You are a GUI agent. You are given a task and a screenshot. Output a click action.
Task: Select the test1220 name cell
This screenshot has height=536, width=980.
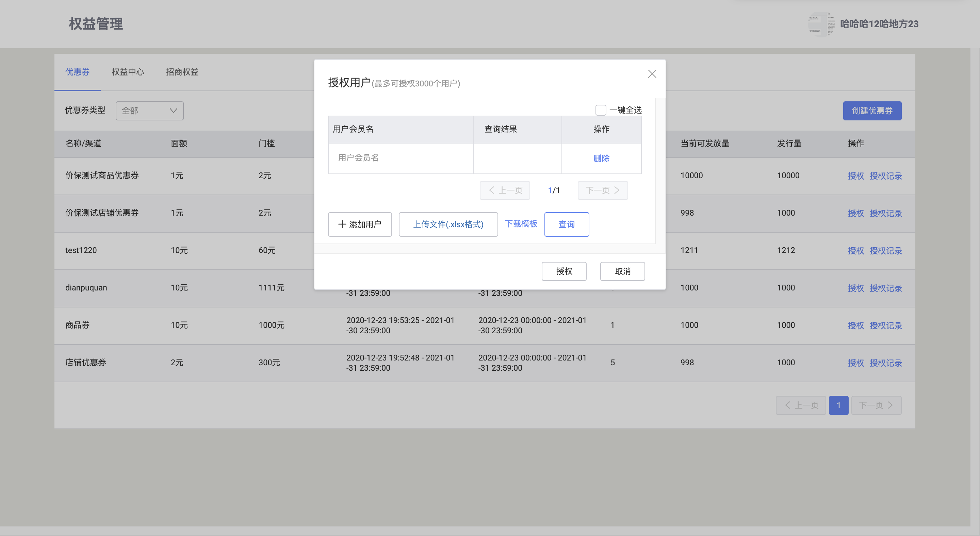[81, 250]
